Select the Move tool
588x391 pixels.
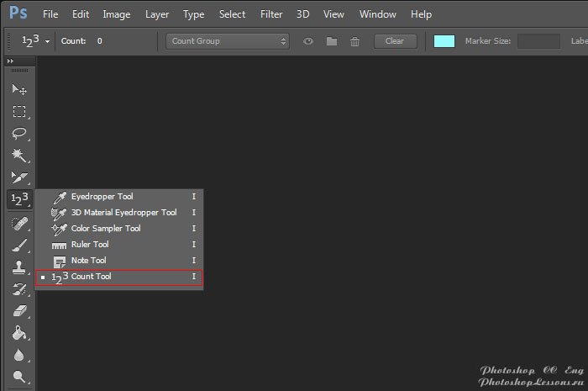coord(18,90)
